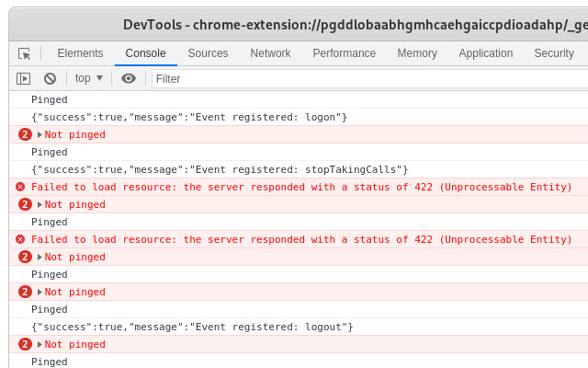The width and height of the screenshot is (588, 368).
Task: Select the 'Pinged' line above logout message
Action: [50, 310]
